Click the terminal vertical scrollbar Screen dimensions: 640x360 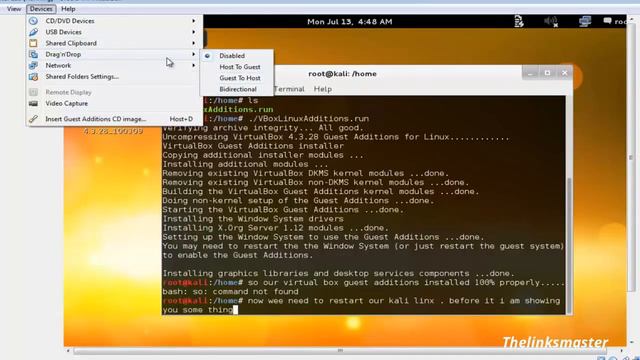point(569,245)
